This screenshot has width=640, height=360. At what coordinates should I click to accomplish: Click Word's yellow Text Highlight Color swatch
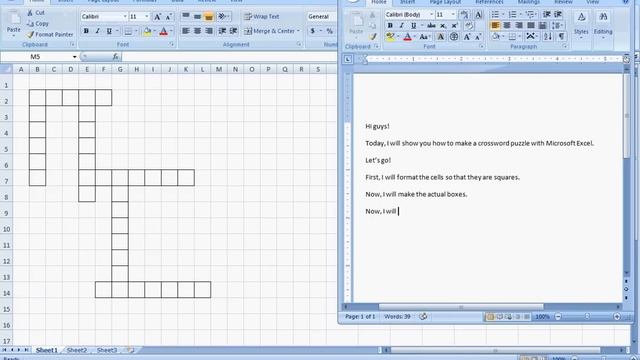tap(390, 37)
